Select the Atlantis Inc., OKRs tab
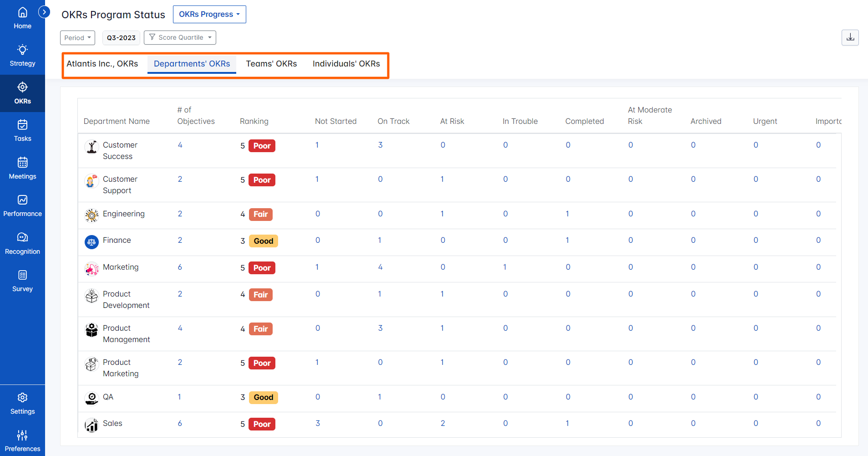Image resolution: width=868 pixels, height=456 pixels. (x=102, y=64)
